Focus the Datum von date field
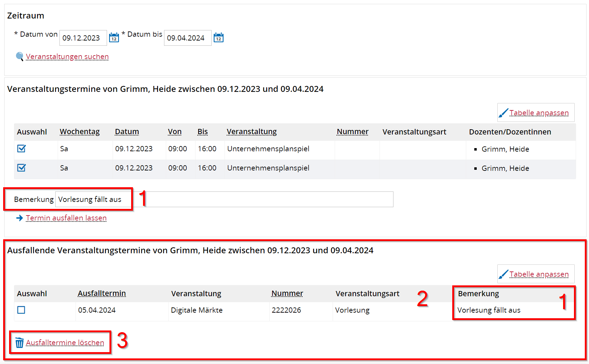Viewport: 589px width, 364px height. click(83, 38)
